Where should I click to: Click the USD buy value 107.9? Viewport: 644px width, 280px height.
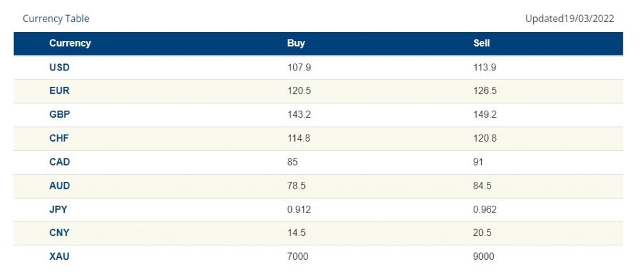click(x=299, y=67)
